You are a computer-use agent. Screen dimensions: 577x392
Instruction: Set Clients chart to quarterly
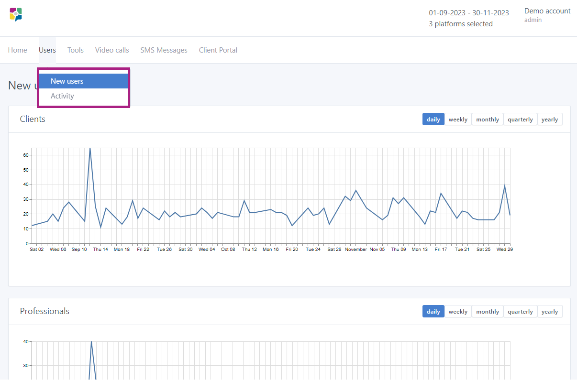tap(520, 120)
